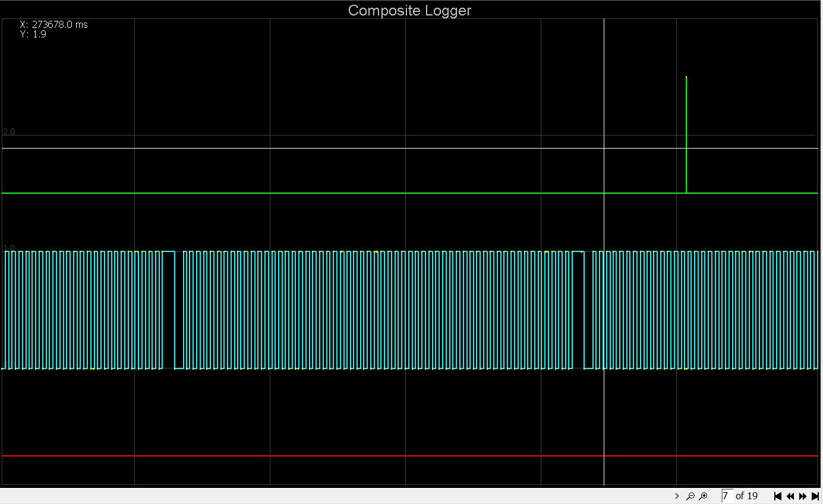Expand the chevron arrow beside zoom icons
This screenshot has width=823, height=504.
coord(677,496)
